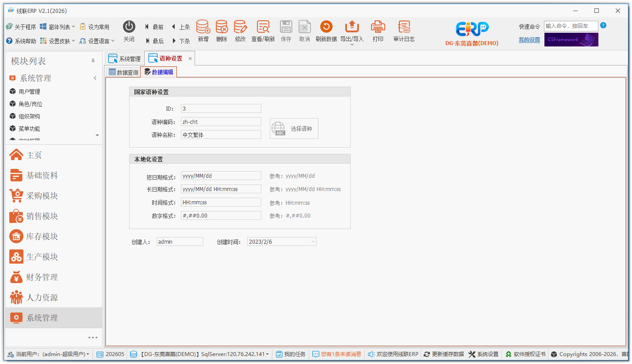Viewport: 632px width, 364px height.
Task: Click the 短日期格式 input field
Action: coord(221,176)
